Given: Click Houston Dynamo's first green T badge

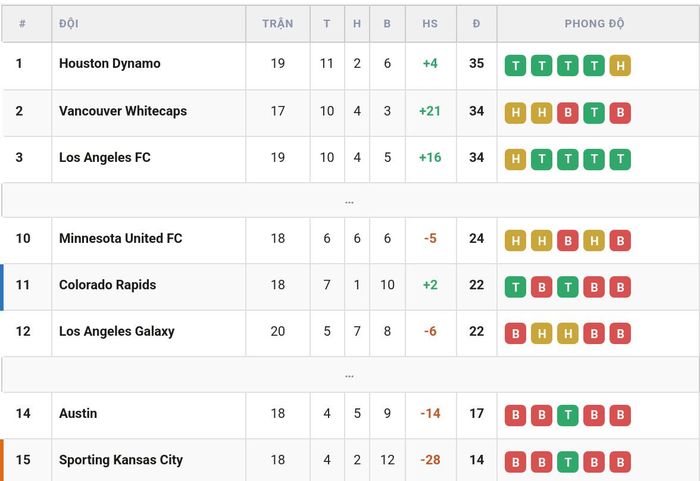Looking at the screenshot, I should click(515, 66).
